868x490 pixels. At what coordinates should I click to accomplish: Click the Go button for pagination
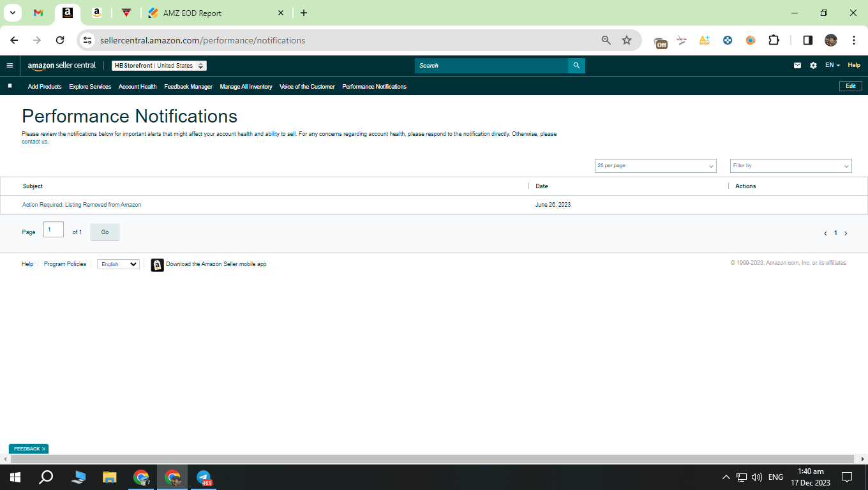[x=105, y=232]
